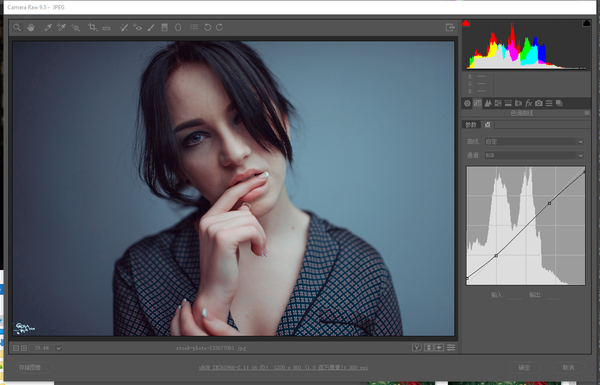The image size is (600, 385).
Task: Click the photo preview image
Action: coord(233,189)
